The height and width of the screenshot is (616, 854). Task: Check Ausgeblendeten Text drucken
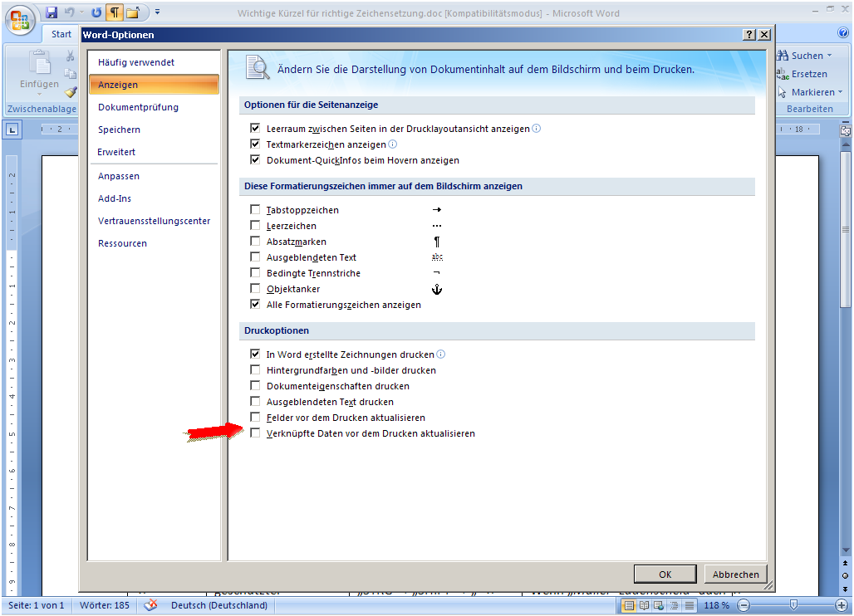[255, 402]
